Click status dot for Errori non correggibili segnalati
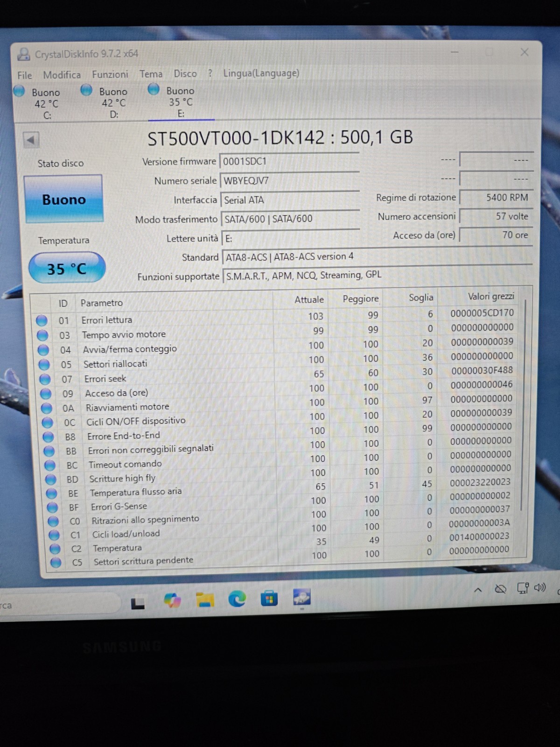560x747 pixels. (49, 451)
